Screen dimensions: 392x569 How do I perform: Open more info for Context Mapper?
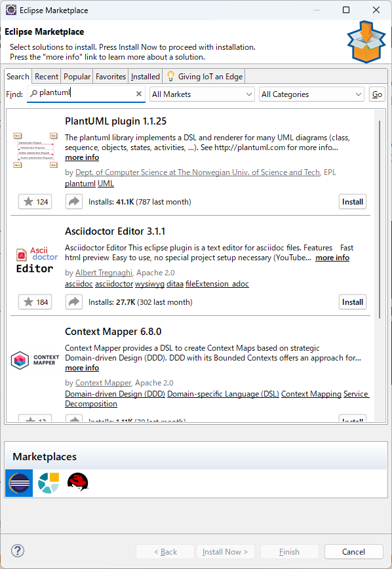[x=82, y=368]
